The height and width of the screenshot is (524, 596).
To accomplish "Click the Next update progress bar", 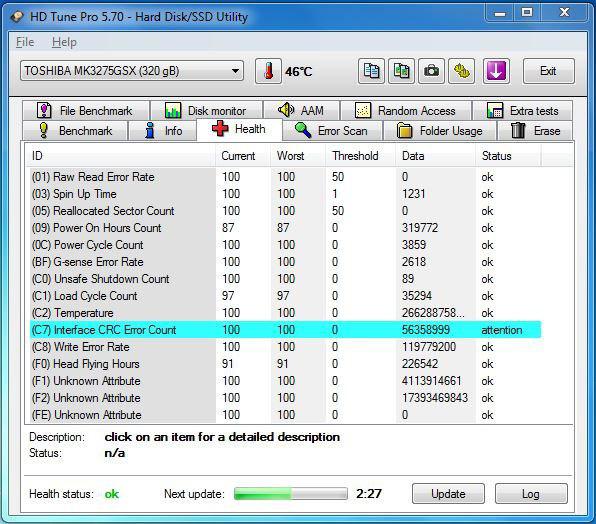I will click(291, 494).
